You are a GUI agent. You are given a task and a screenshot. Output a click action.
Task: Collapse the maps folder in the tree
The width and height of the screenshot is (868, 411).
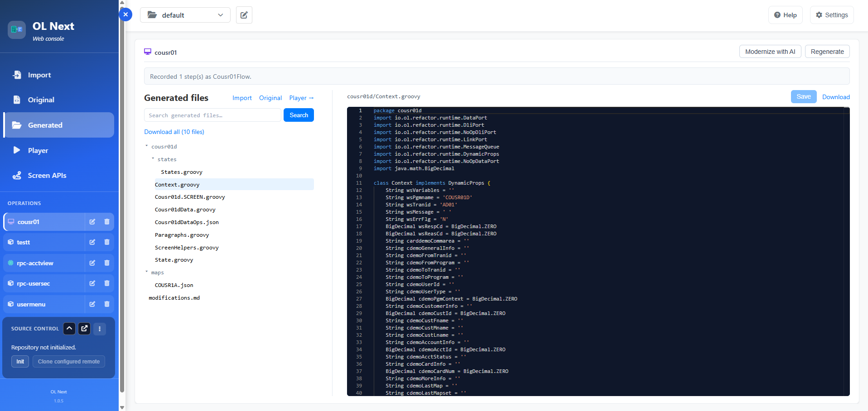146,272
